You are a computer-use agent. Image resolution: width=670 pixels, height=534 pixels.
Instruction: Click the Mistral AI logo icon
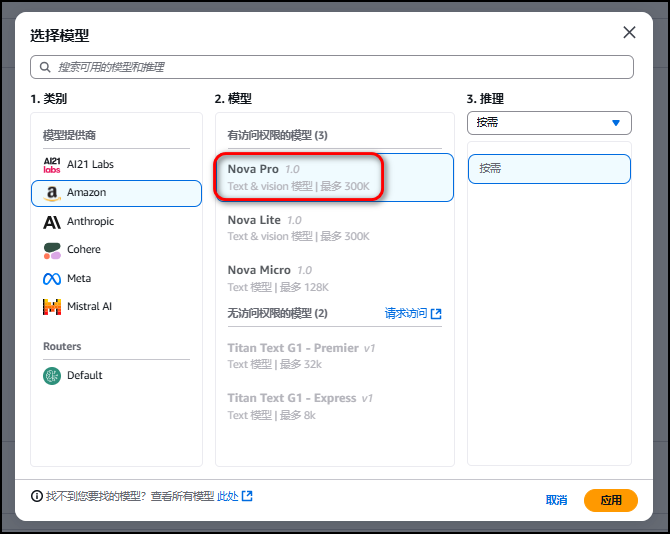52,307
